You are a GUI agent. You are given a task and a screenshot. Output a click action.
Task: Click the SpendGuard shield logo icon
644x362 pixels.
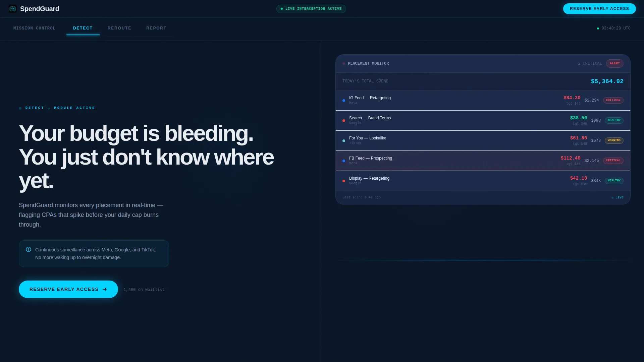point(13,9)
